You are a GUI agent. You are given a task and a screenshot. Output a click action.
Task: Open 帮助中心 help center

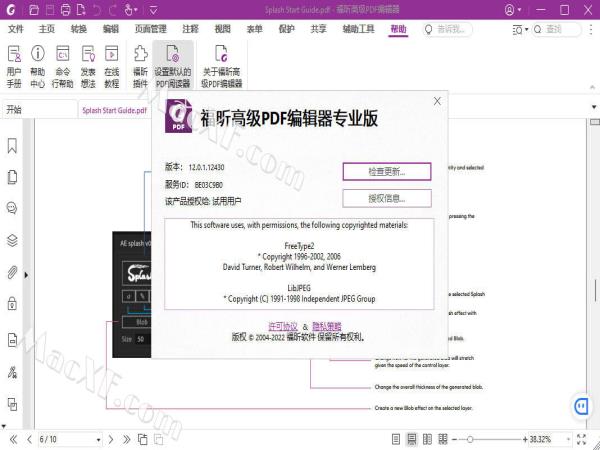click(x=38, y=66)
